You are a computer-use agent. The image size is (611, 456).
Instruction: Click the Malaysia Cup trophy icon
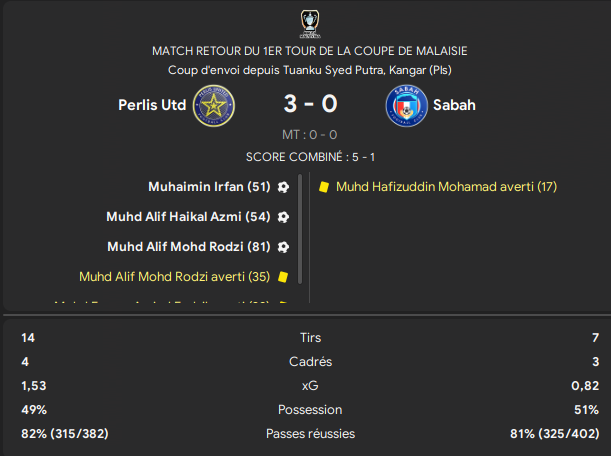tap(310, 24)
